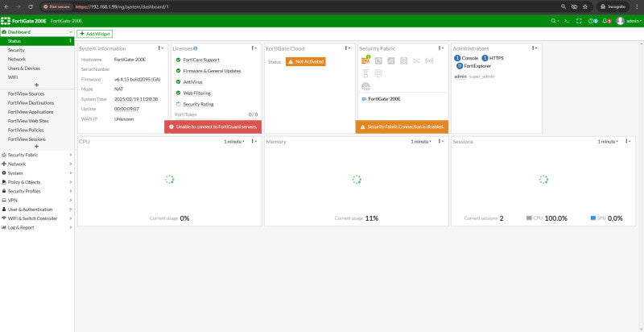Click the browser zoom magnifier icon
Image resolution: width=644 pixels, height=332 pixels.
[x=563, y=6]
